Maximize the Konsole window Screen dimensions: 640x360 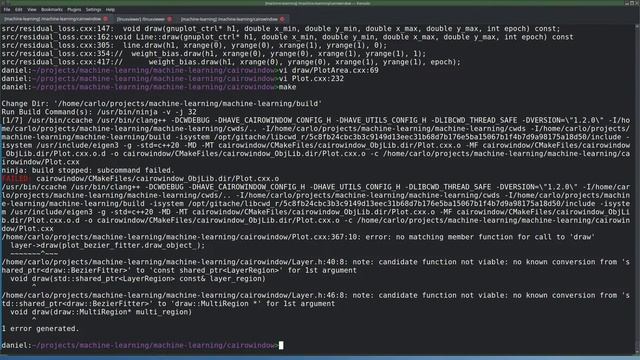632,3
